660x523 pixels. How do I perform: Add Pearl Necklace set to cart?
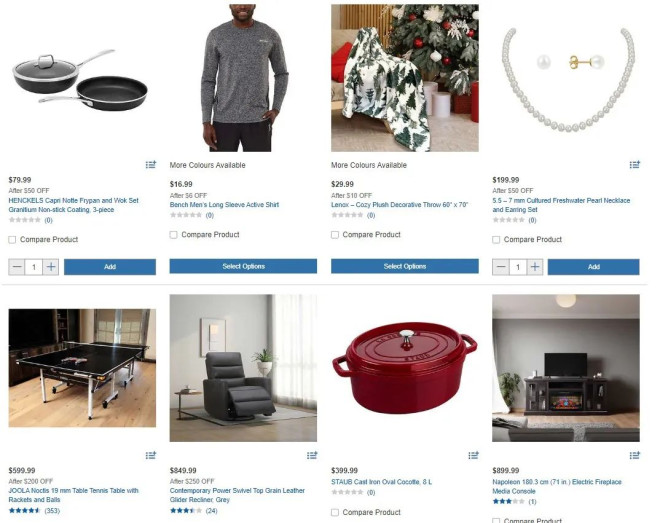(x=593, y=267)
